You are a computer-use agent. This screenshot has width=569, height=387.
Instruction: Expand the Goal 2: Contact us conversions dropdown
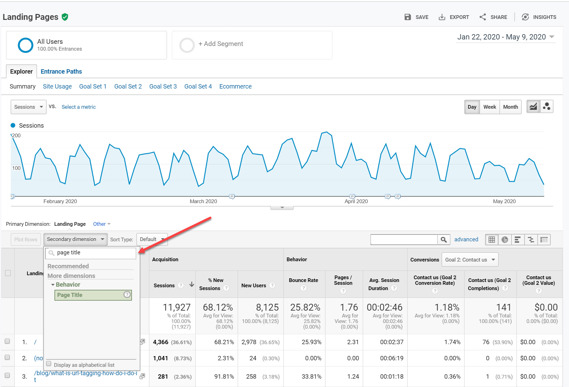[470, 260]
